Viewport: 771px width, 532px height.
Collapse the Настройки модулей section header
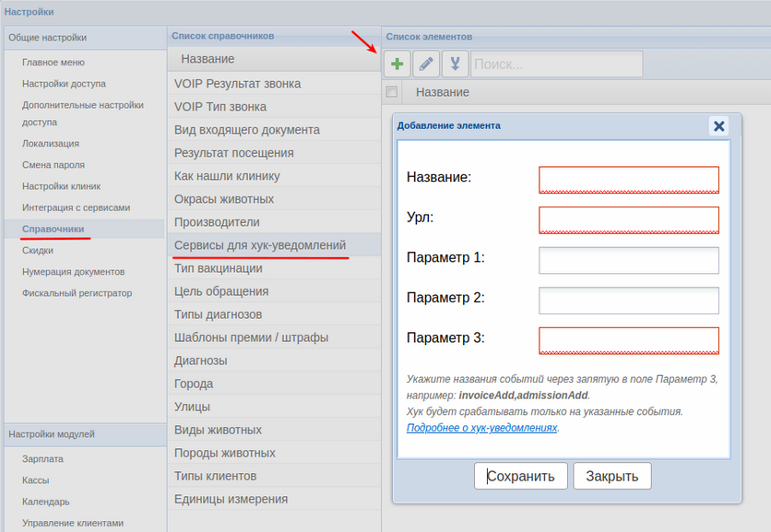pos(52,434)
